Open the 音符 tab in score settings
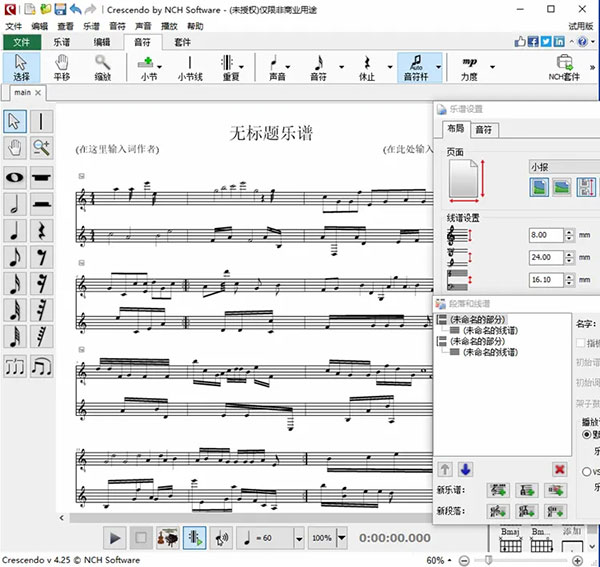The image size is (600, 567). [484, 129]
